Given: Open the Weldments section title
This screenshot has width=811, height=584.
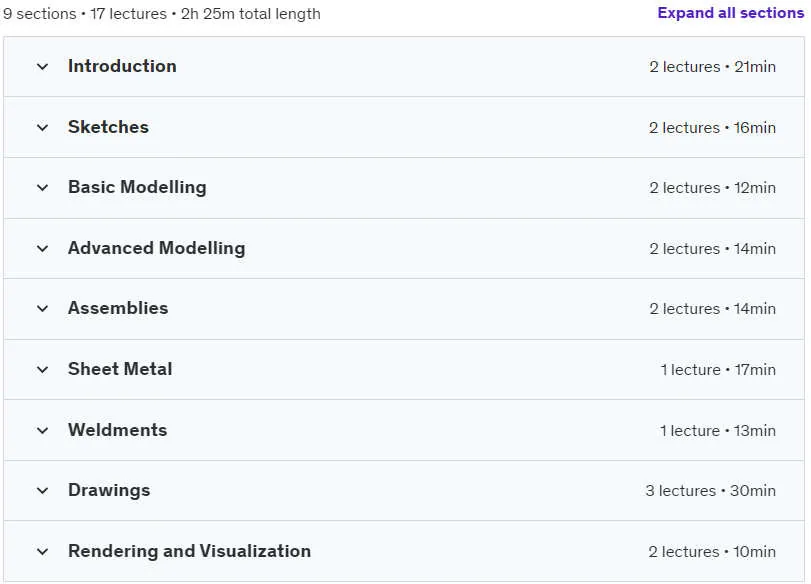Looking at the screenshot, I should (117, 430).
